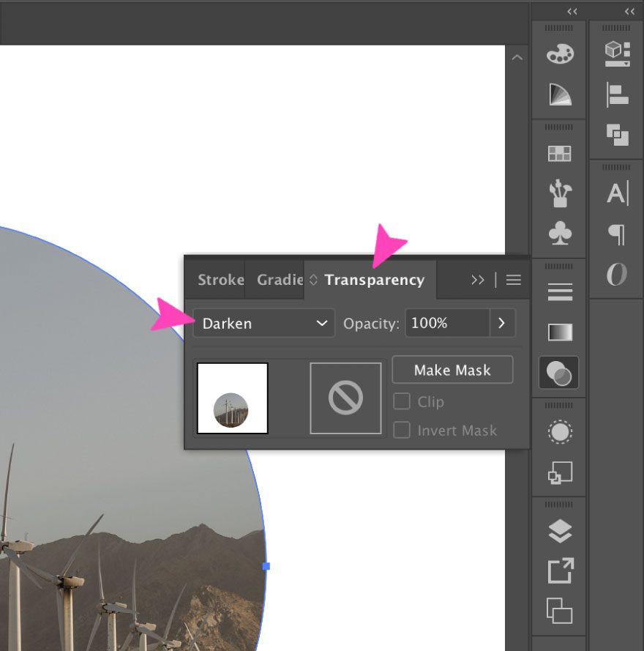
Task: Open the Align panel
Action: tap(617, 94)
